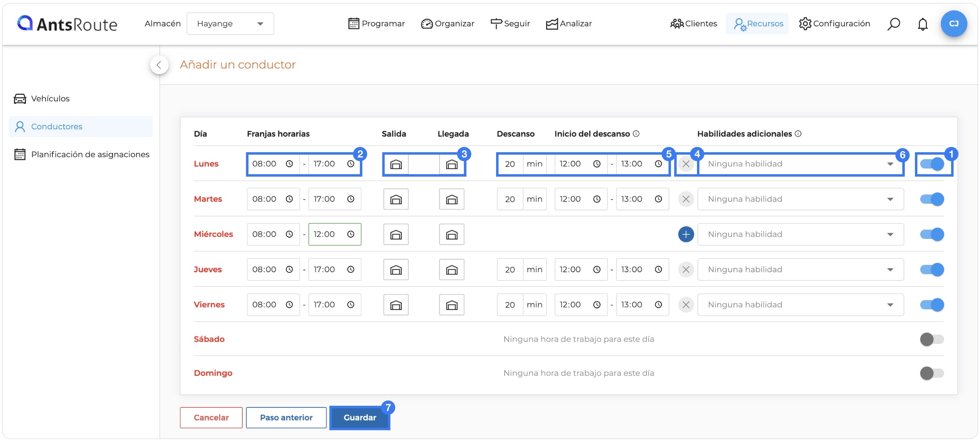Enable the Sábado working day switch
Screen dimensions: 980x442
pos(932,339)
